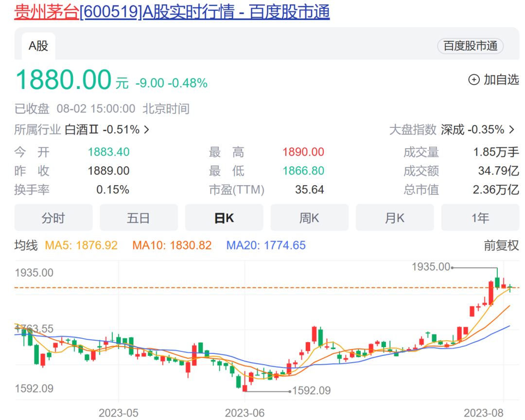Open the 贵州茅台[600519] title link
This screenshot has height=420, width=525.
coord(172,12)
